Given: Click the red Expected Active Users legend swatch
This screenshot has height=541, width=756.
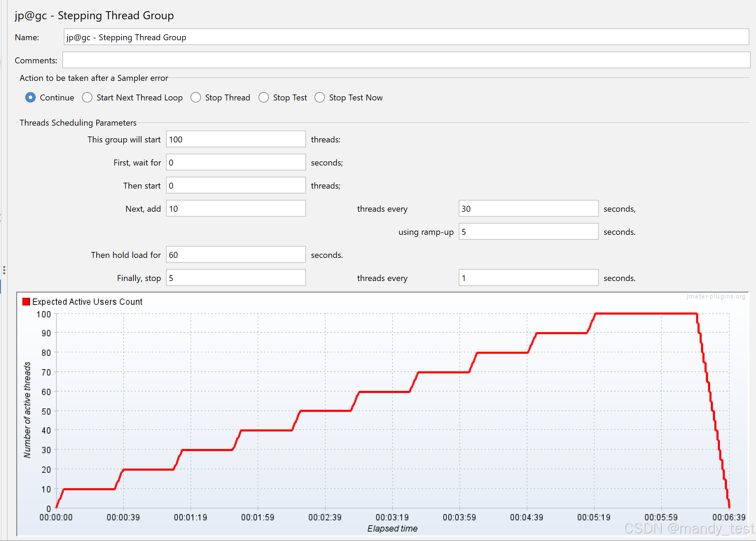Looking at the screenshot, I should (26, 302).
